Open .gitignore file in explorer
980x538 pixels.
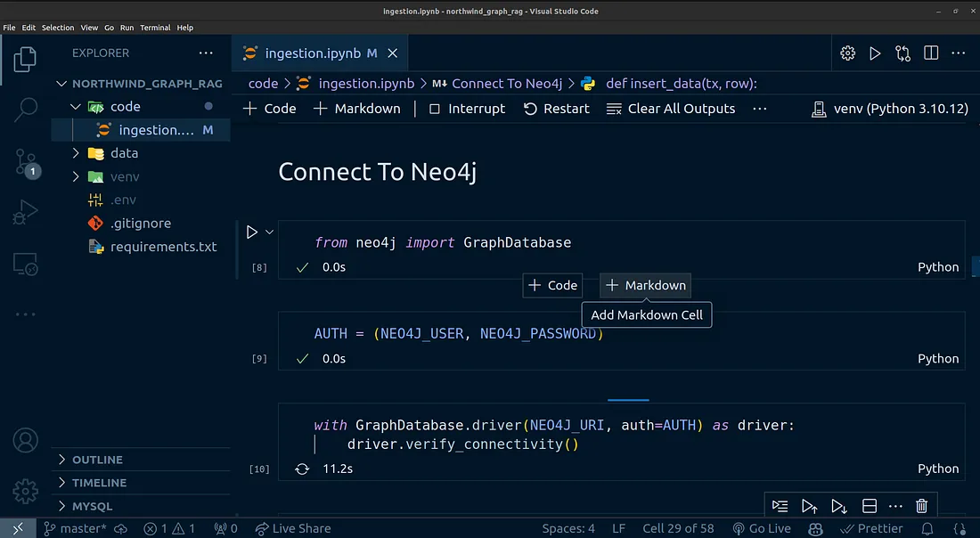pyautogui.click(x=141, y=224)
